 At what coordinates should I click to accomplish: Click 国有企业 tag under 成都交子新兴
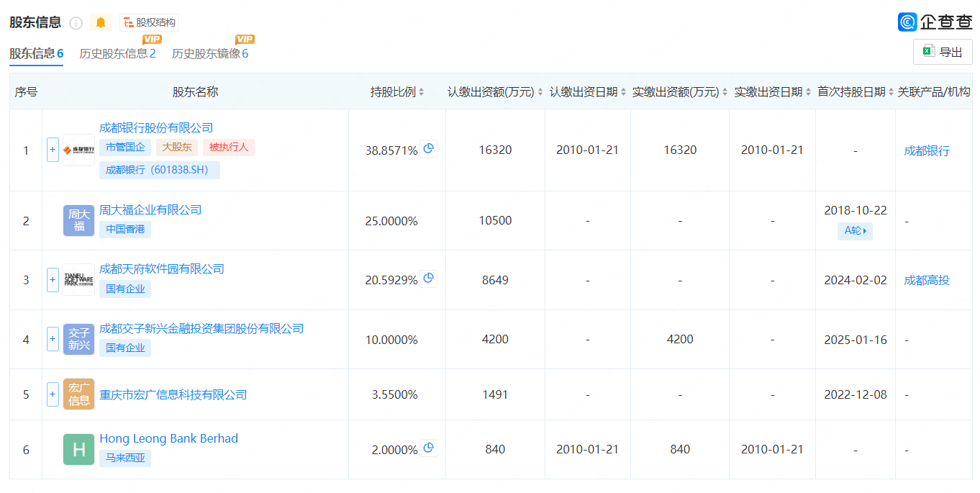125,348
